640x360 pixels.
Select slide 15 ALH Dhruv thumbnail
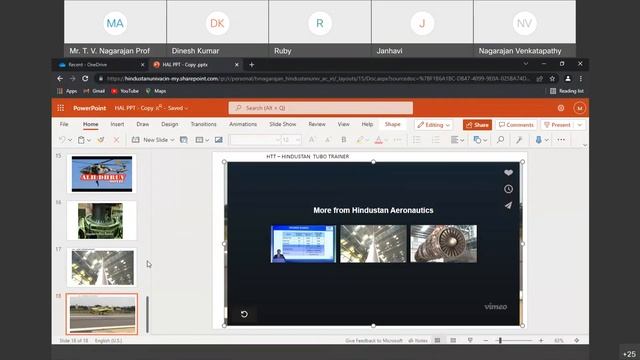[102, 173]
